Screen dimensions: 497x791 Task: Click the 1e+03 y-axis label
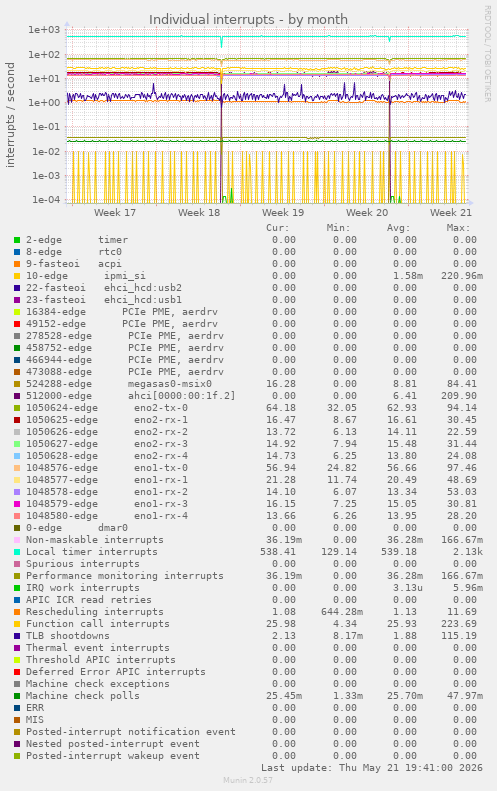coord(44,30)
